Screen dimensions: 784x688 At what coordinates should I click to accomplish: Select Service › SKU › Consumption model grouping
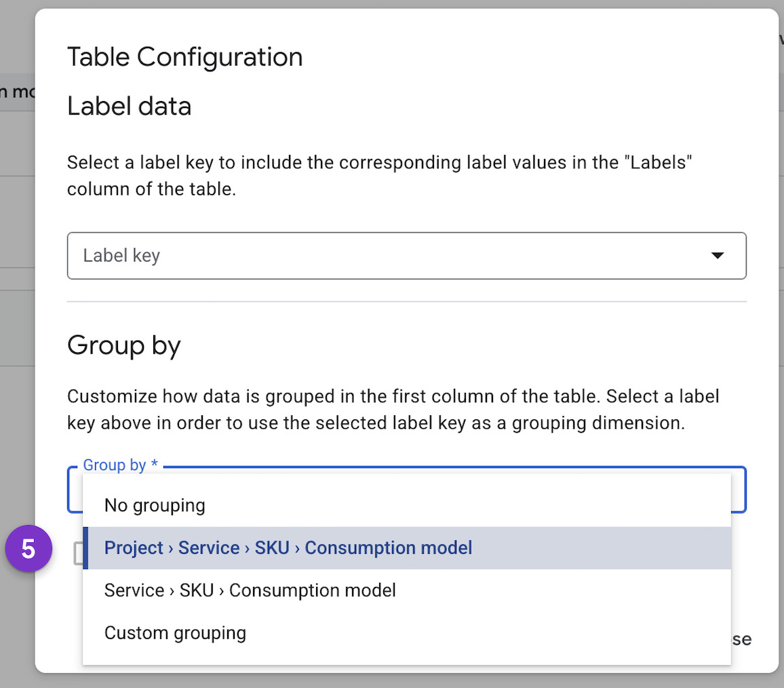click(x=250, y=590)
